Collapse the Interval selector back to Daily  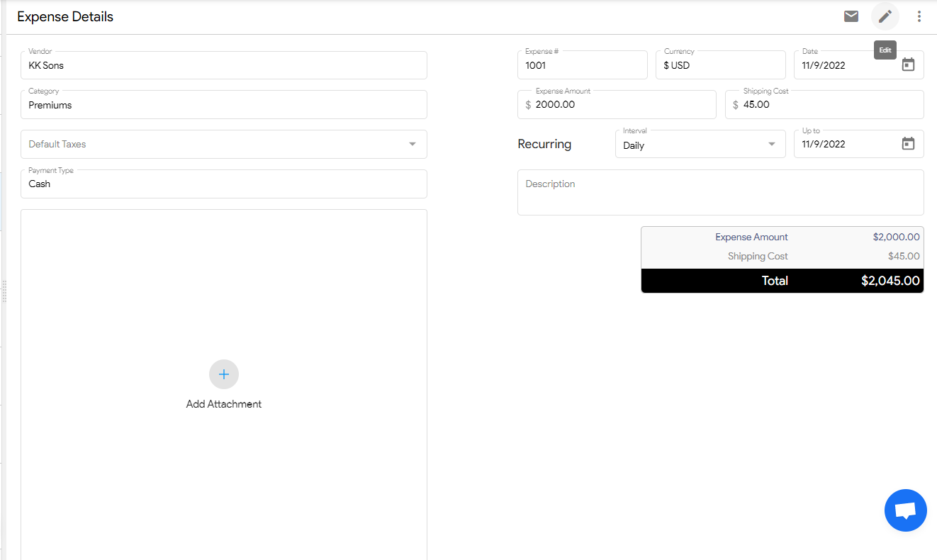click(x=772, y=144)
